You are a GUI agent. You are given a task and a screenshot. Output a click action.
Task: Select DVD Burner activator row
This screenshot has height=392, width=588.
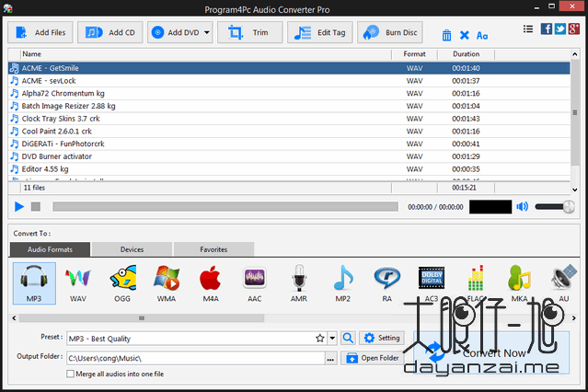point(289,156)
